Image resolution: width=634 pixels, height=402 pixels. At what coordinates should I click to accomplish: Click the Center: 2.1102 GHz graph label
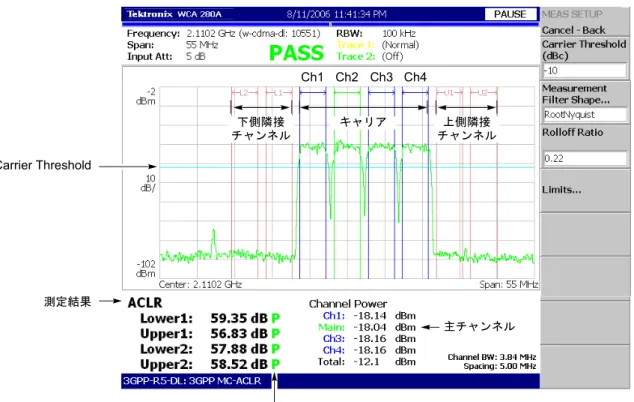(200, 285)
